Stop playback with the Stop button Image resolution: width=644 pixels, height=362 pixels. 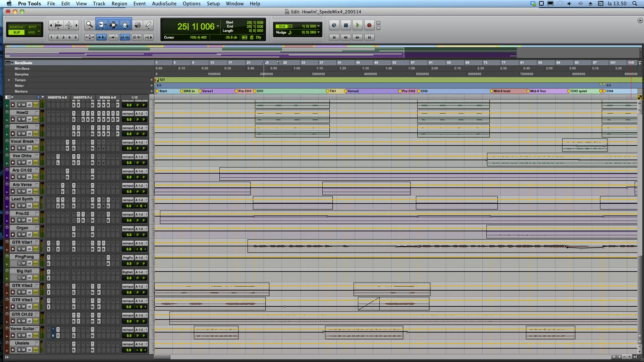[x=346, y=25]
